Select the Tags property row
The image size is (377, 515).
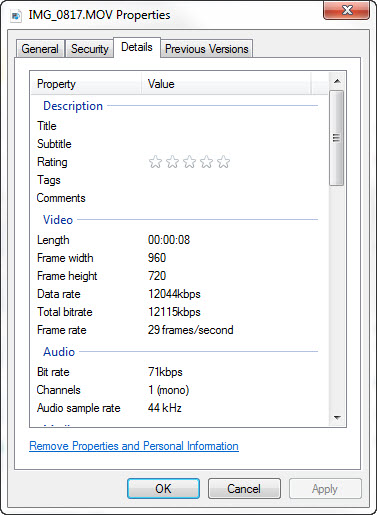pyautogui.click(x=178, y=180)
